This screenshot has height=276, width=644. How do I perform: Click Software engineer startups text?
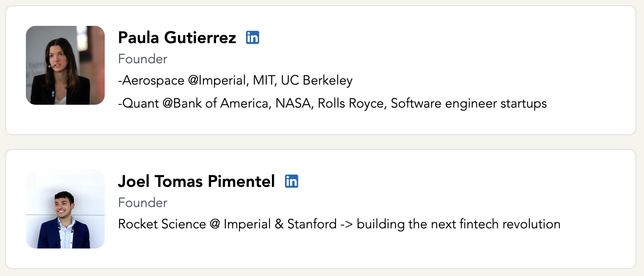click(469, 103)
